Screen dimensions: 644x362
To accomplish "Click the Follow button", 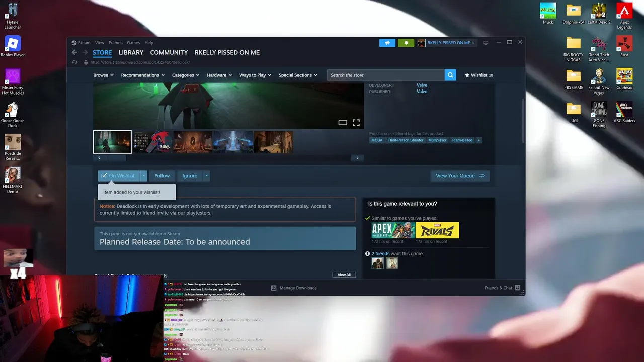I will pyautogui.click(x=162, y=176).
